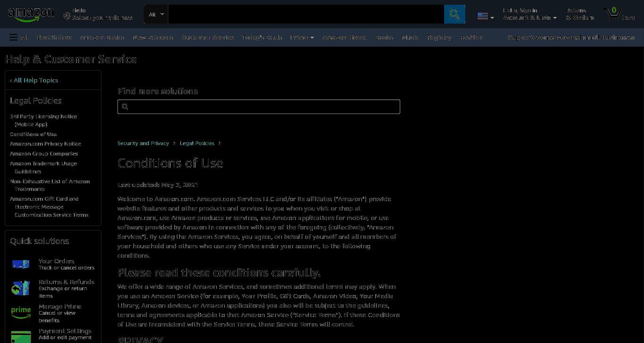644x343 pixels.
Task: Click the Quick solutions heading
Action: pos(40,241)
